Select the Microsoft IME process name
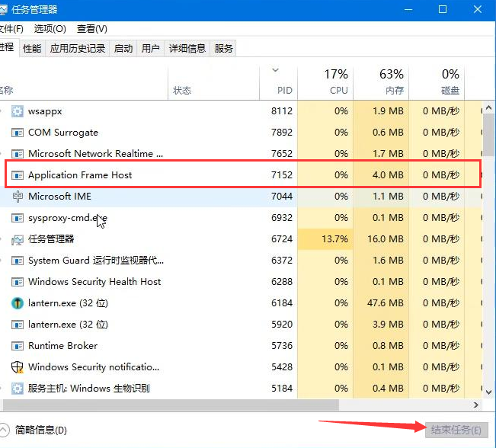The width and height of the screenshot is (496, 448). tap(59, 197)
